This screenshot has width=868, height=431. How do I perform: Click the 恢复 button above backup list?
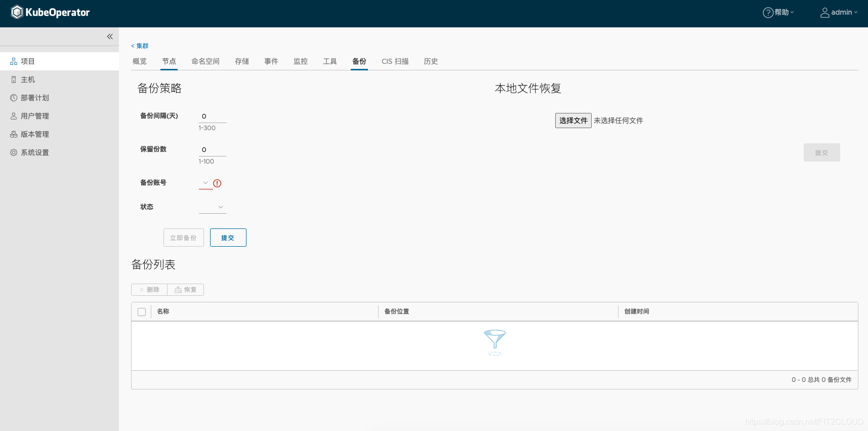point(186,290)
